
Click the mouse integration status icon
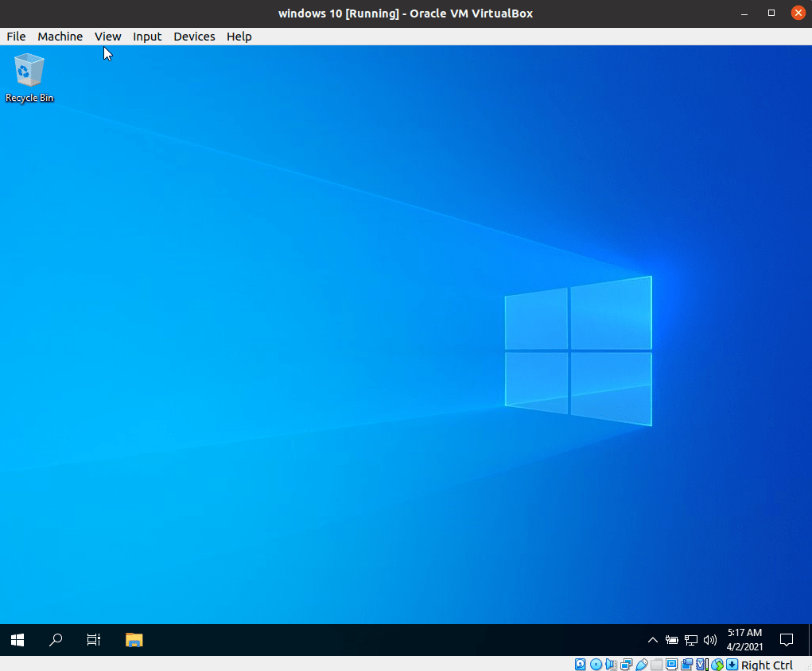click(717, 665)
